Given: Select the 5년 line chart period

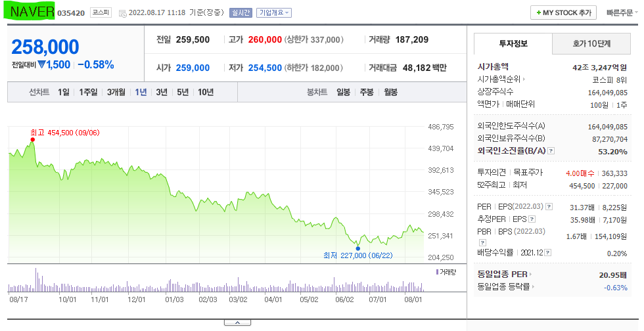Looking at the screenshot, I should (x=183, y=92).
